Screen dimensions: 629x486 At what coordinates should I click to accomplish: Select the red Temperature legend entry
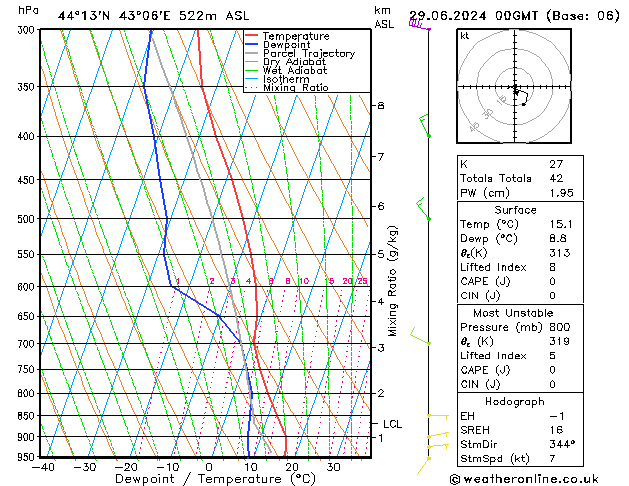295,36
